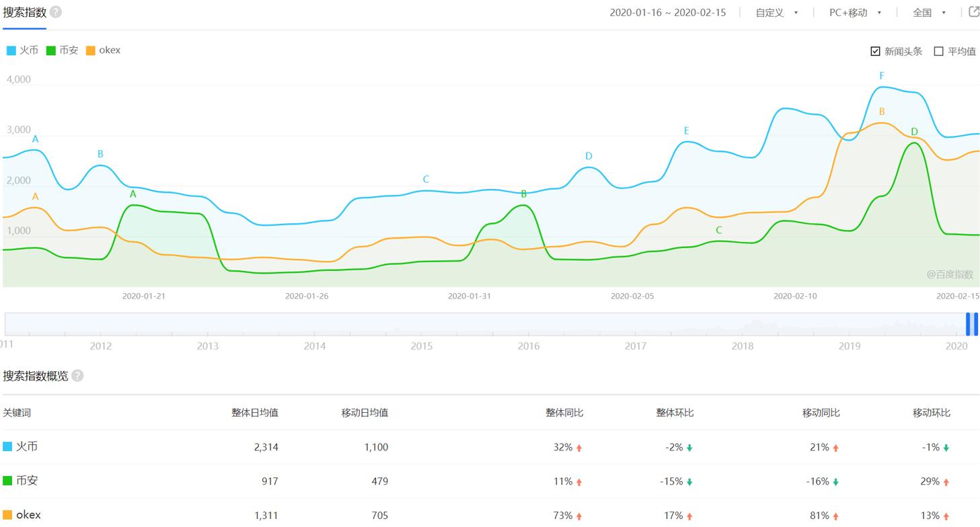Click the 479 mobile daily average value
The image size is (980, 527).
[379, 481]
